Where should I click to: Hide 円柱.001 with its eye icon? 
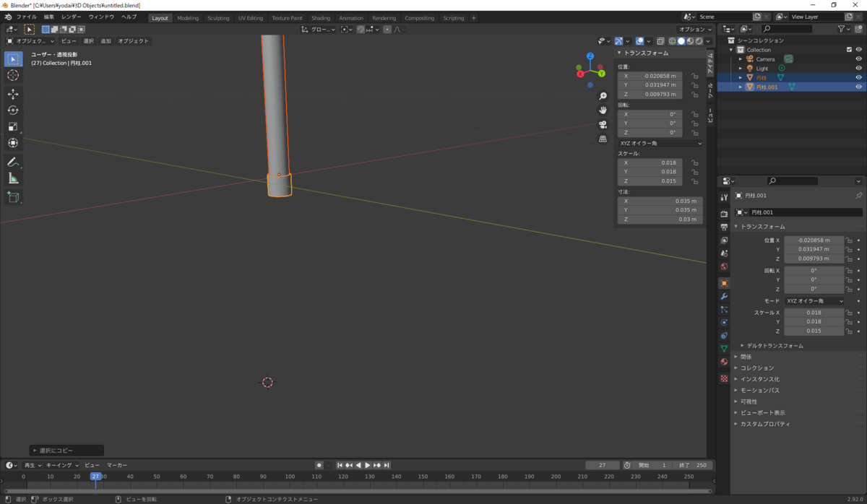tap(859, 87)
